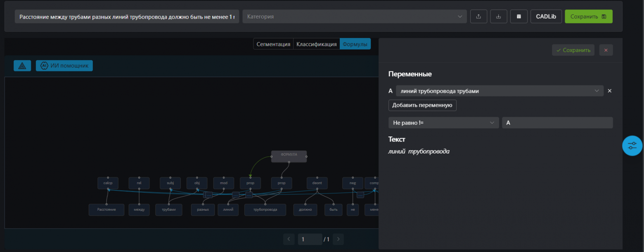
Task: Click the operand field containing A
Action: coord(557,122)
